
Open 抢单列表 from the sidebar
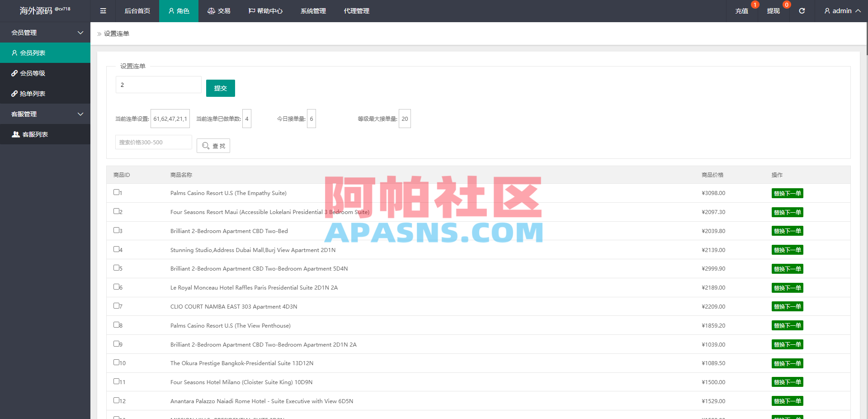click(34, 93)
